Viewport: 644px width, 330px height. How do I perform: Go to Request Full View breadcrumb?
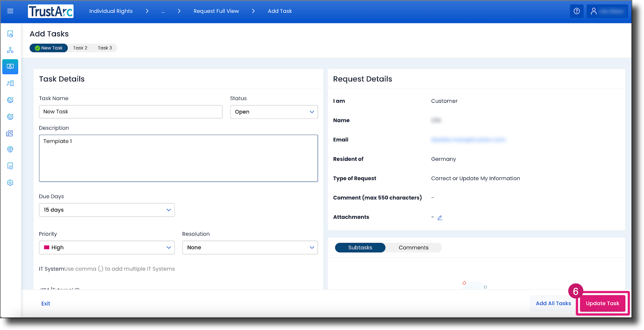coord(216,11)
